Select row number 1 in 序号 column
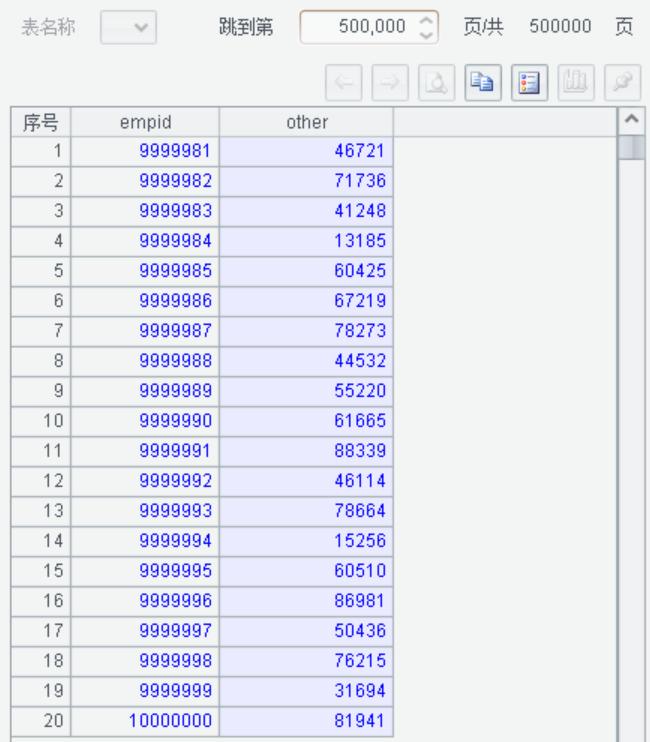Viewport: 650px width, 742px height. [x=41, y=151]
